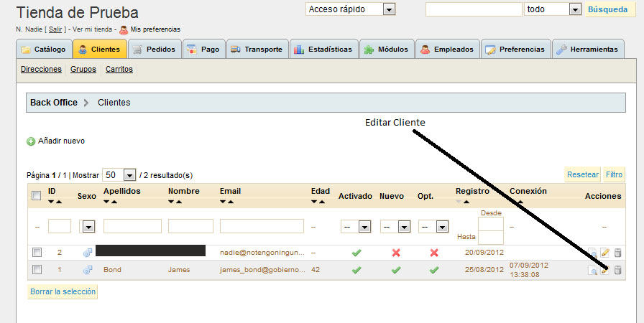
Task: Open the Módulos tab
Action: 387,50
